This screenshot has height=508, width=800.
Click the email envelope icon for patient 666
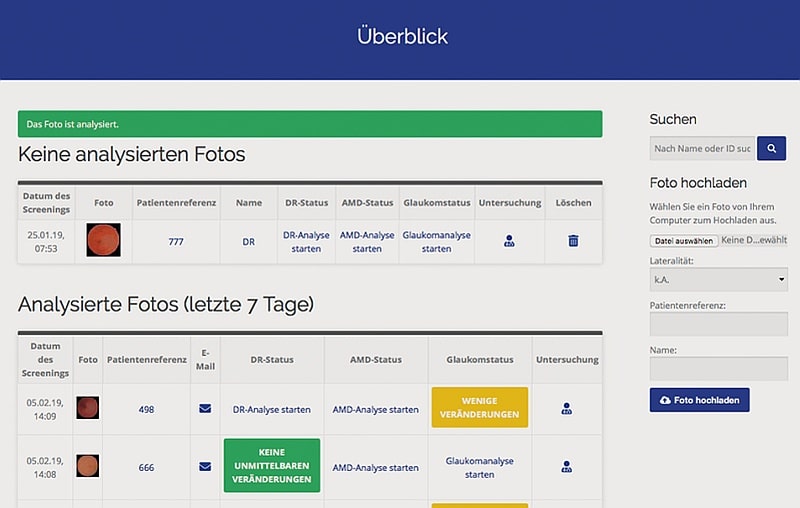205,466
